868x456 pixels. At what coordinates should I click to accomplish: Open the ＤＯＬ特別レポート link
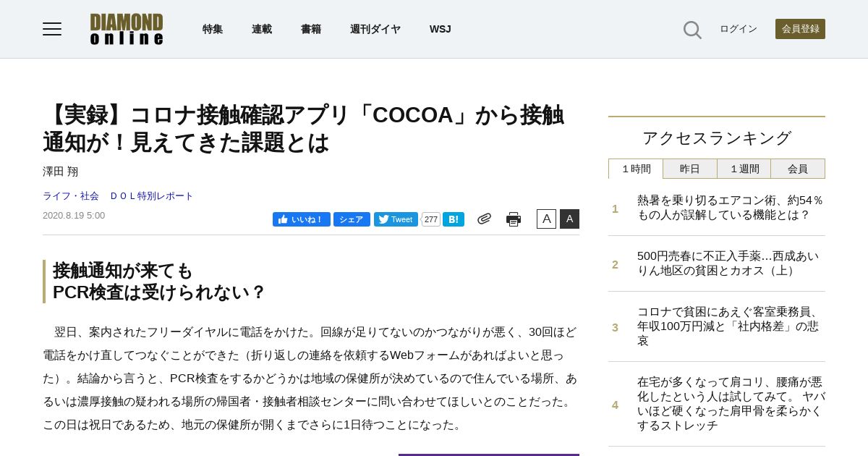(x=152, y=196)
